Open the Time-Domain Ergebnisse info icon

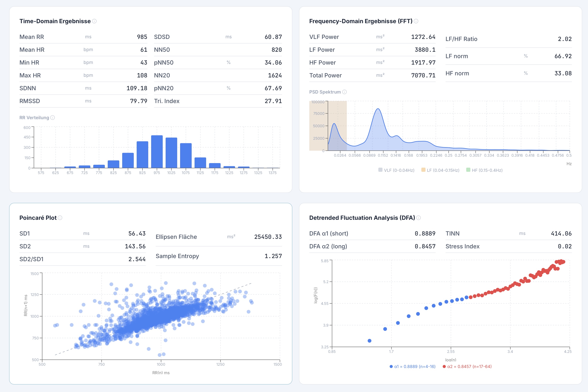tap(94, 22)
